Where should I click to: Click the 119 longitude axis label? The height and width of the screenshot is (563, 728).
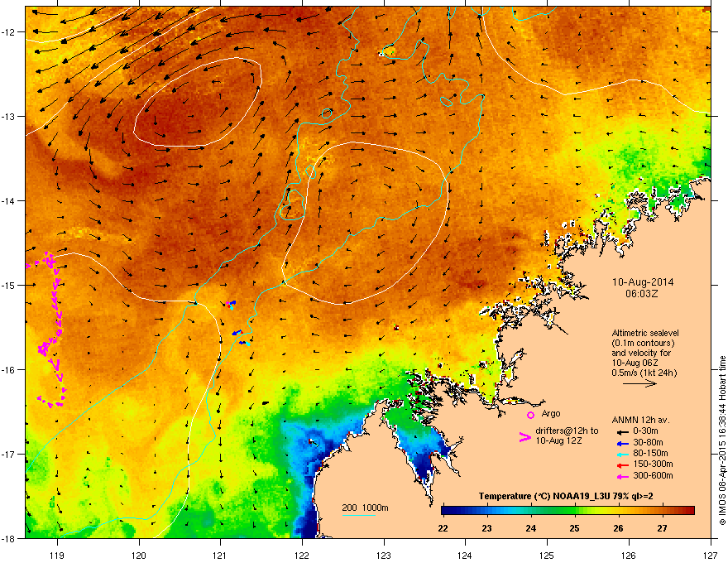[57, 555]
